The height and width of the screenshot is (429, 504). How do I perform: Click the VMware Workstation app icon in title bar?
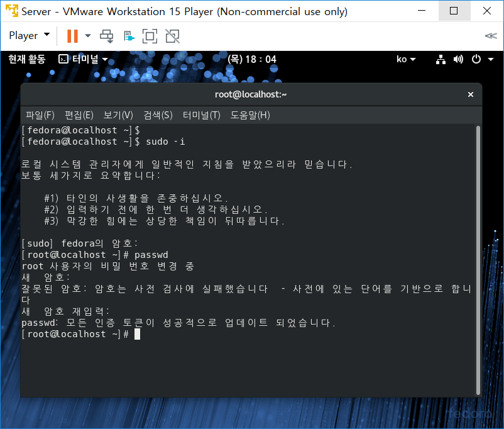pyautogui.click(x=12, y=11)
